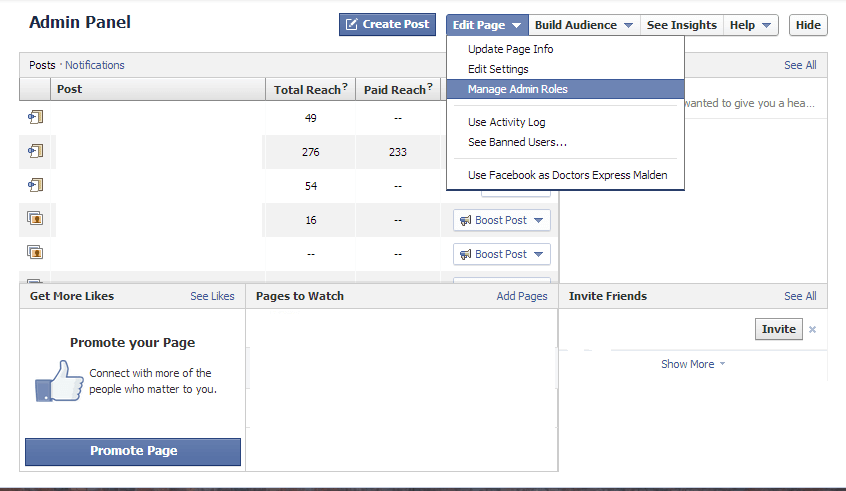
Task: Open the Help dropdown menu
Action: [x=751, y=25]
